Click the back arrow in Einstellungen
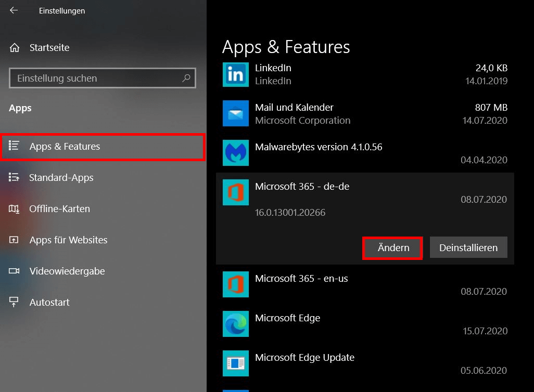Image resolution: width=534 pixels, height=392 pixels. coord(14,10)
